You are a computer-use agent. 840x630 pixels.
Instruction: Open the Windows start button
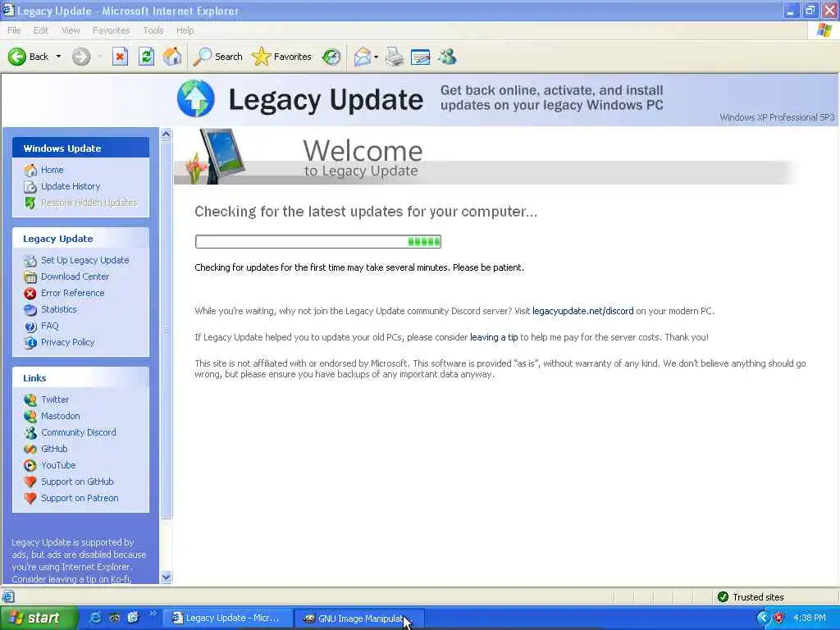(x=39, y=619)
